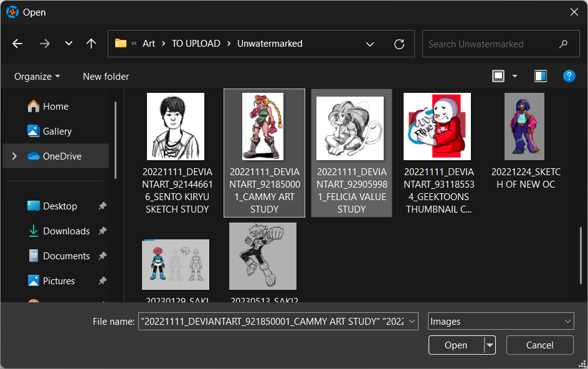Select the Unwatermarked breadcrumb

click(270, 44)
